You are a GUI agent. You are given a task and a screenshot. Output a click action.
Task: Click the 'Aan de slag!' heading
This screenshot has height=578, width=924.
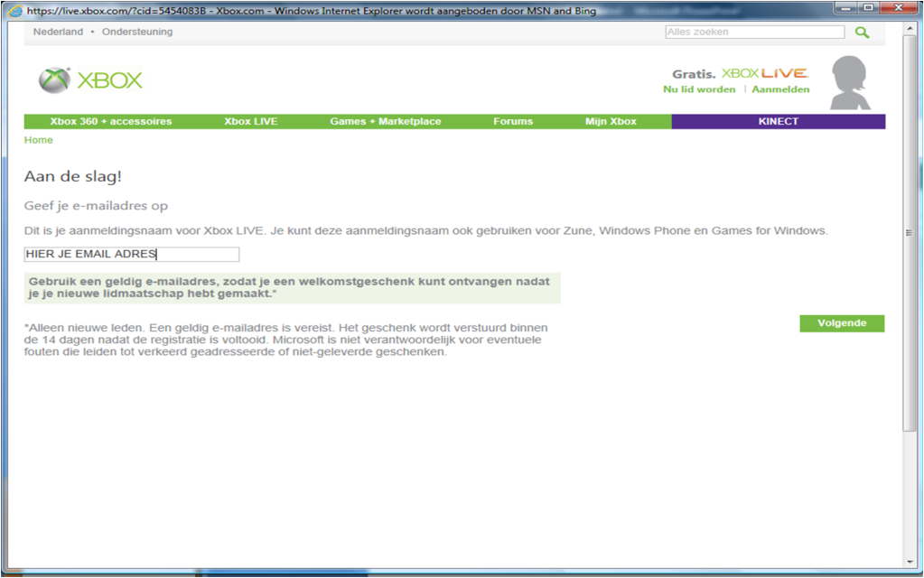[x=73, y=176]
